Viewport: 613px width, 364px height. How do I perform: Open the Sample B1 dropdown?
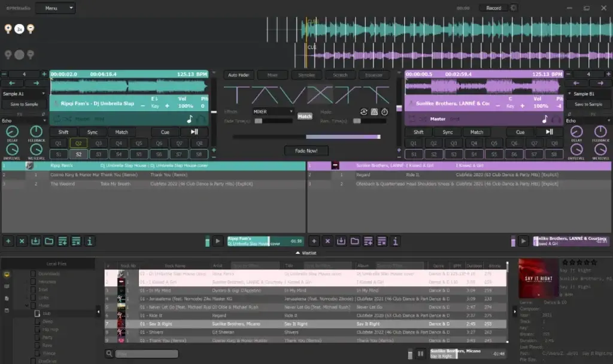(x=588, y=94)
